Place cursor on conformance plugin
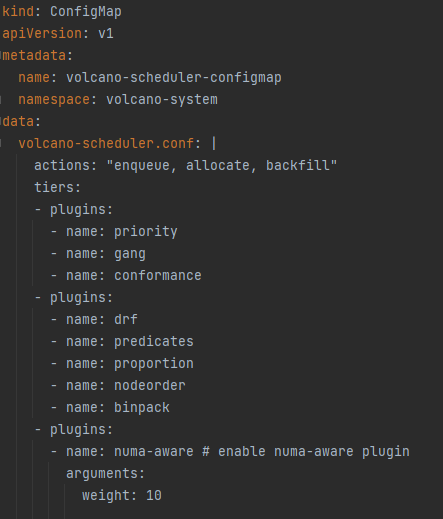Viewport: 443px width, 519px height. [158, 276]
